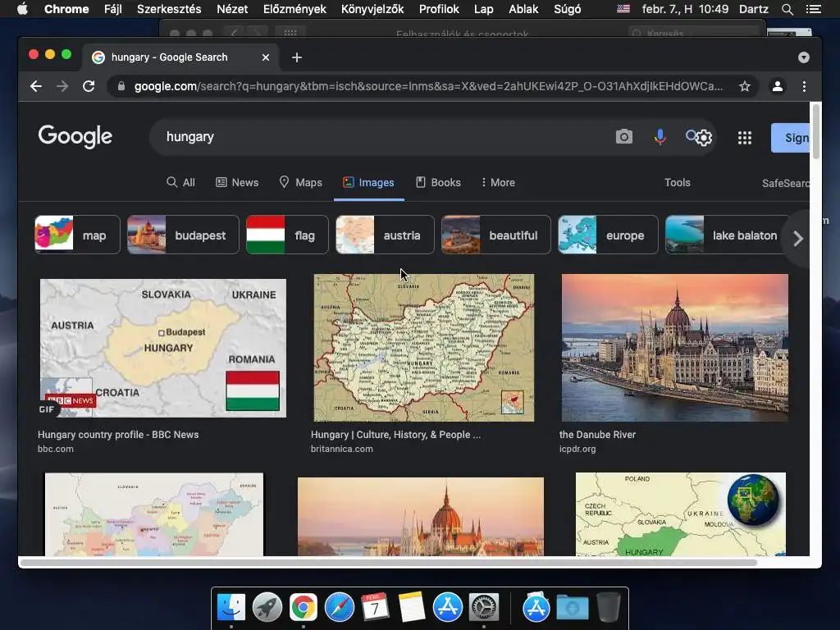This screenshot has height=630, width=840.
Task: Click the britannica.com source text
Action: (342, 449)
